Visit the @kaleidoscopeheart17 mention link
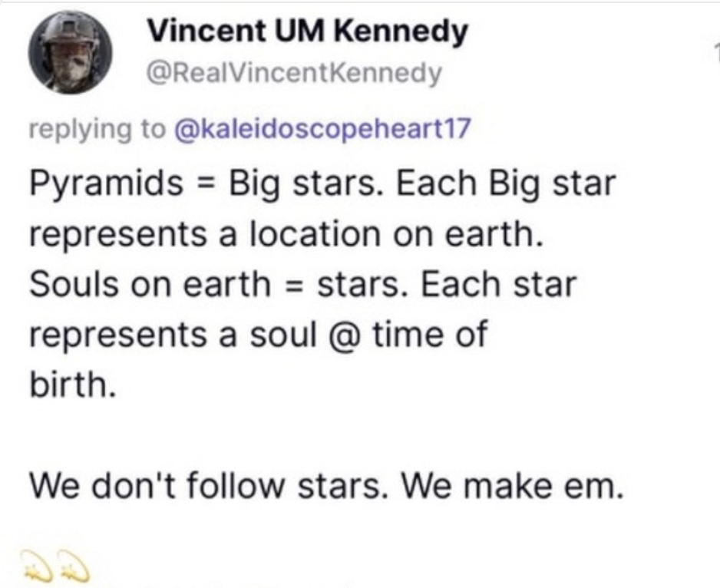The height and width of the screenshot is (588, 720). tap(323, 129)
